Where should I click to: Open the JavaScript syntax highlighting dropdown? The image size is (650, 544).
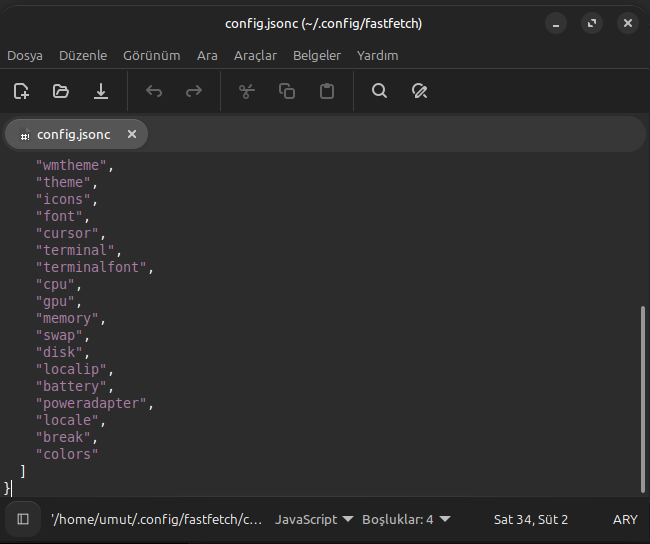[314, 520]
